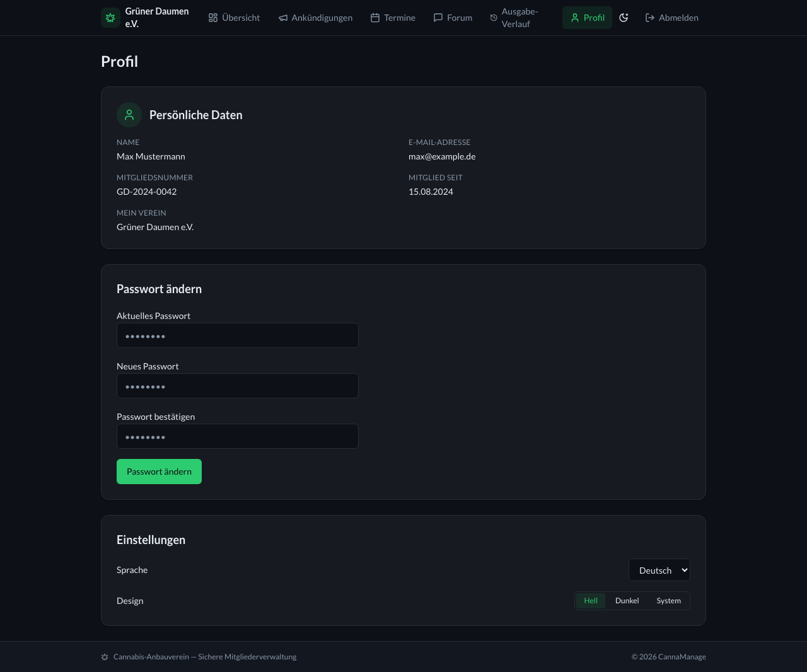Navigate to the Forum
This screenshot has width=807, height=672.
click(453, 18)
